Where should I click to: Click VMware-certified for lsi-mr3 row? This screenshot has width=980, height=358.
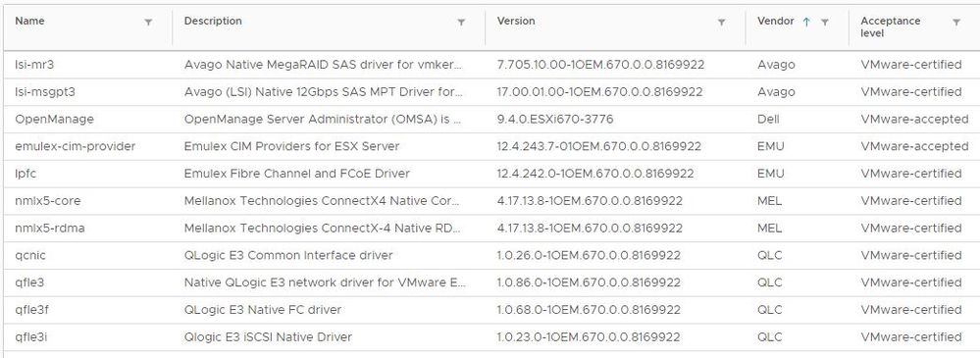pyautogui.click(x=911, y=65)
